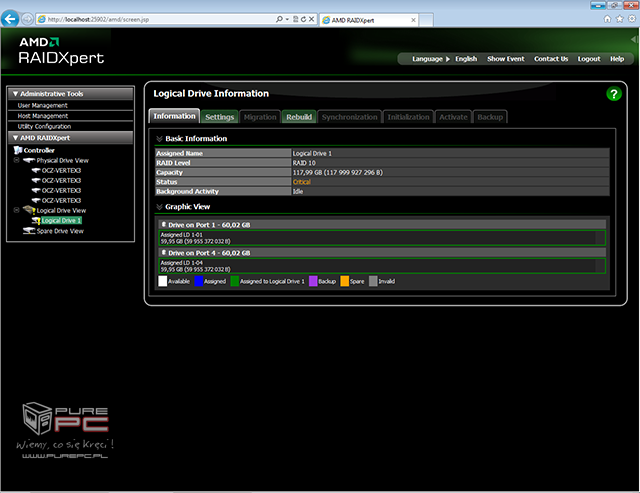640x493 pixels.
Task: Click the blue Assigned legend swatch
Action: (198, 281)
